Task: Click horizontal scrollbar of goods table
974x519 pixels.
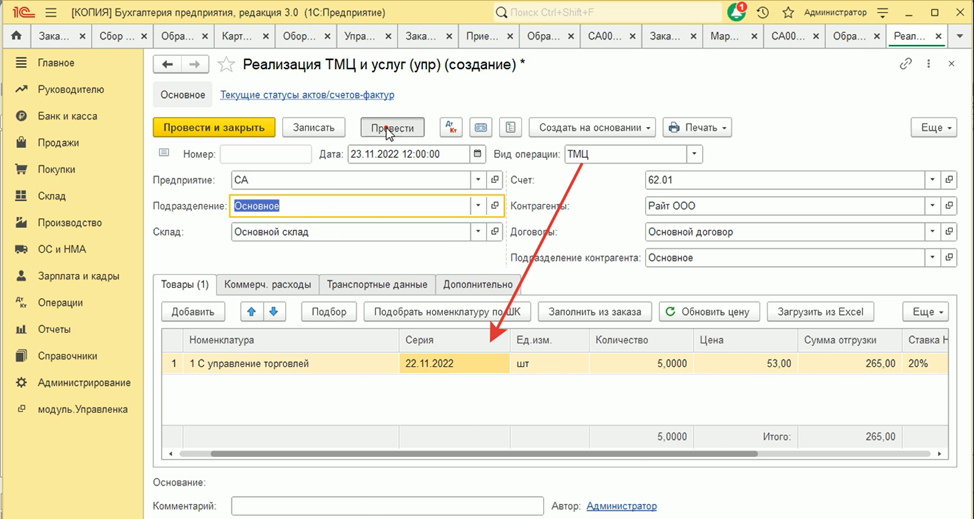Action: pyautogui.click(x=484, y=454)
